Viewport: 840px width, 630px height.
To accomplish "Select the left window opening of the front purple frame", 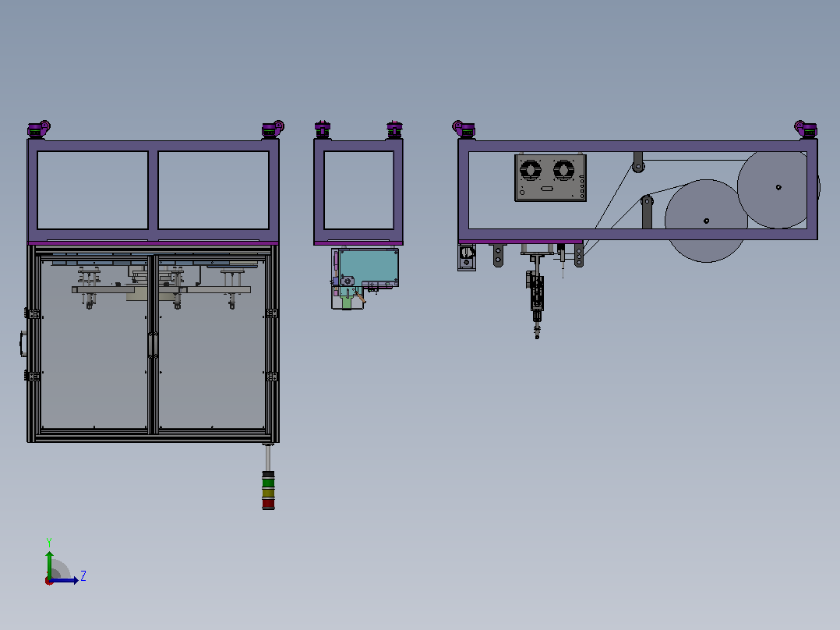I will point(93,190).
